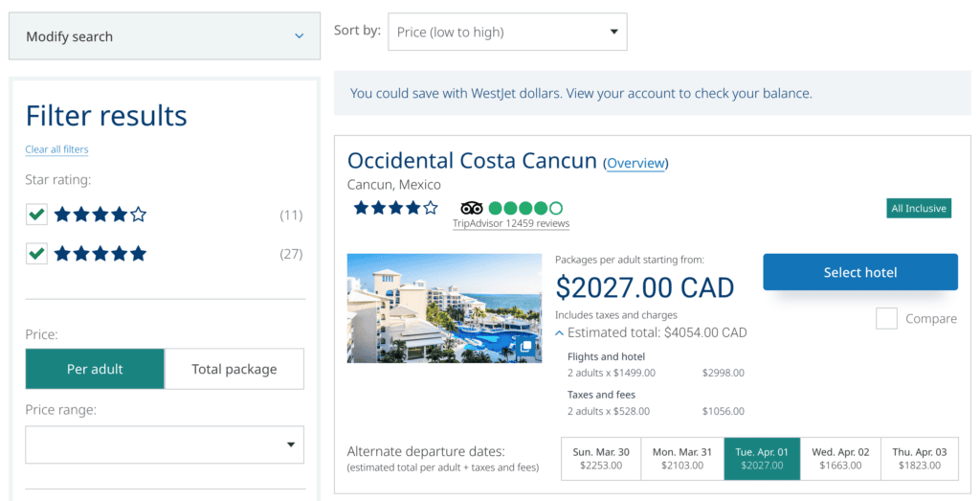Select Per adult pricing tab
This screenshot has width=980, height=501.
pyautogui.click(x=95, y=369)
